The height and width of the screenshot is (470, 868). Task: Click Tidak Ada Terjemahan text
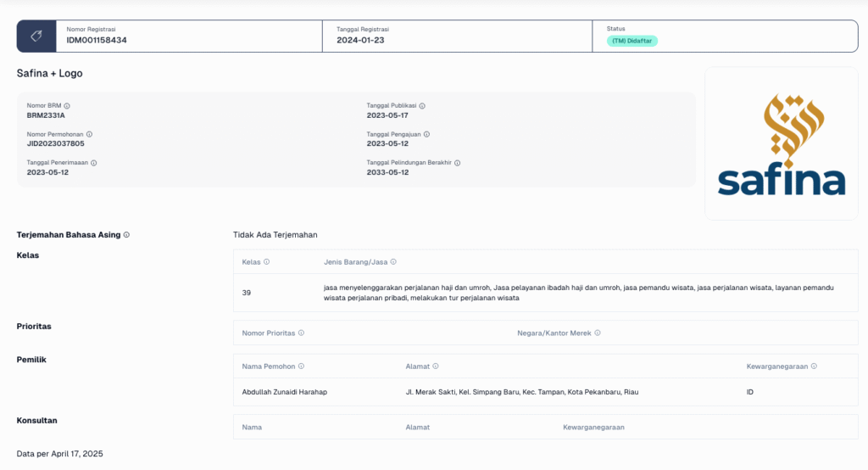pyautogui.click(x=275, y=235)
